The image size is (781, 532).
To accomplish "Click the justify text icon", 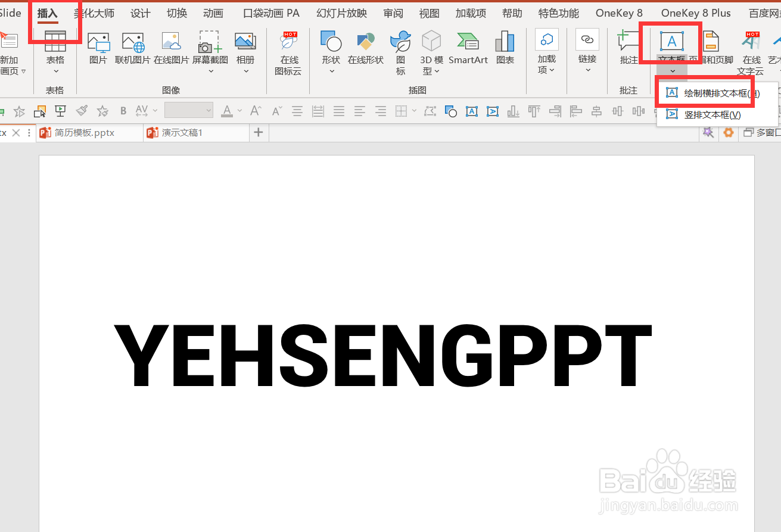I will click(x=339, y=111).
